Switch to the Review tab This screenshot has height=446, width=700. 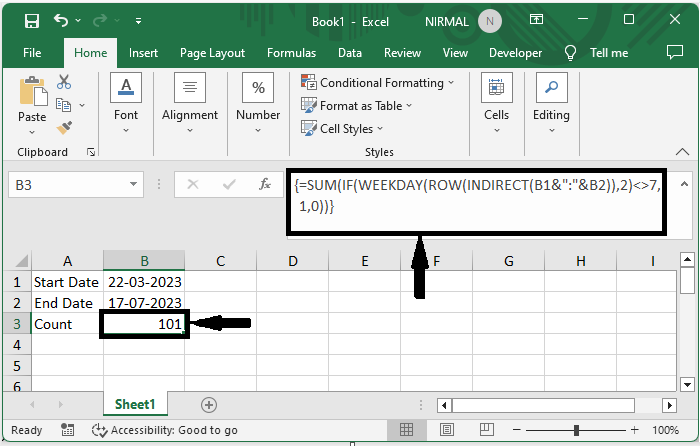[x=402, y=53]
